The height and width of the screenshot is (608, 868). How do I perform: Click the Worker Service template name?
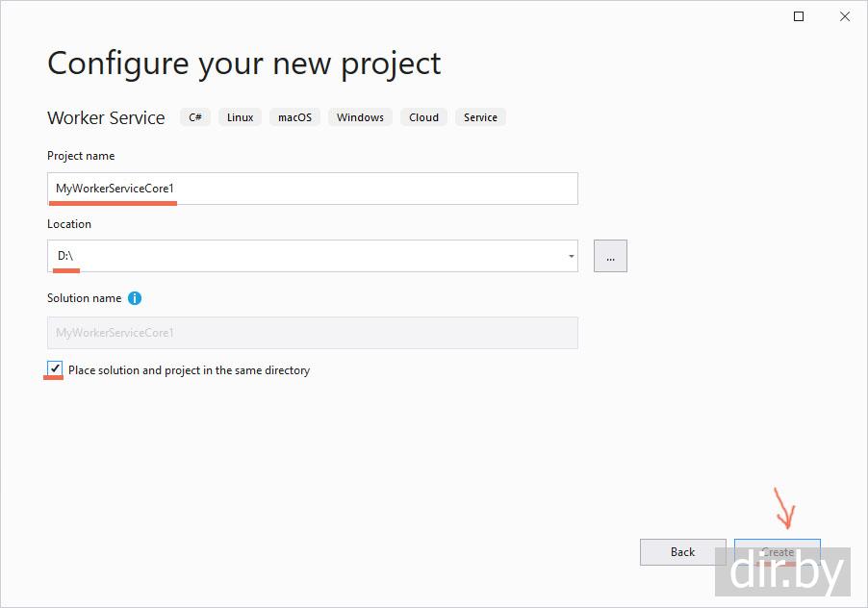(106, 118)
